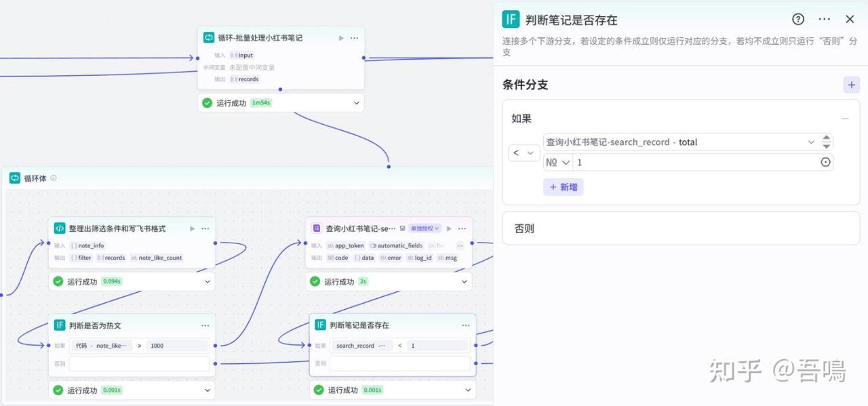Image resolution: width=868 pixels, height=406 pixels.
Task: Click the info icon beside 循环体
Action: (54, 178)
